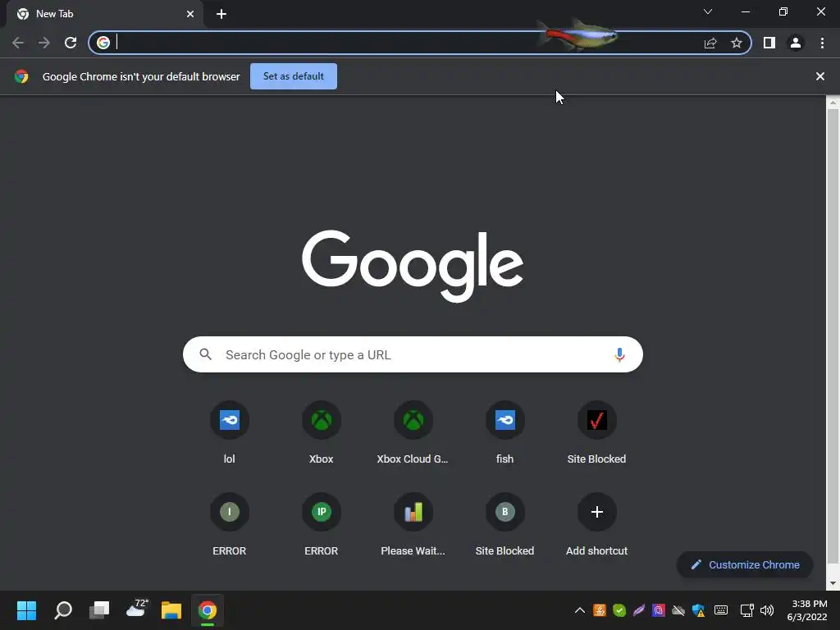Open the lol shortcut

tap(230, 433)
